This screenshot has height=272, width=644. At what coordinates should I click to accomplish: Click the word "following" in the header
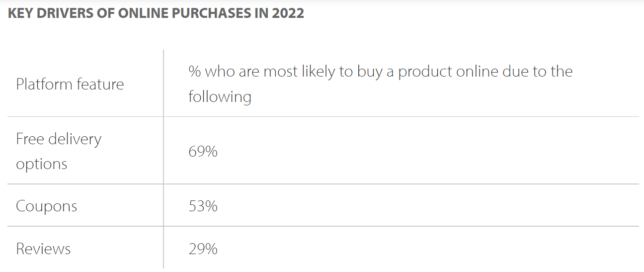(x=220, y=96)
